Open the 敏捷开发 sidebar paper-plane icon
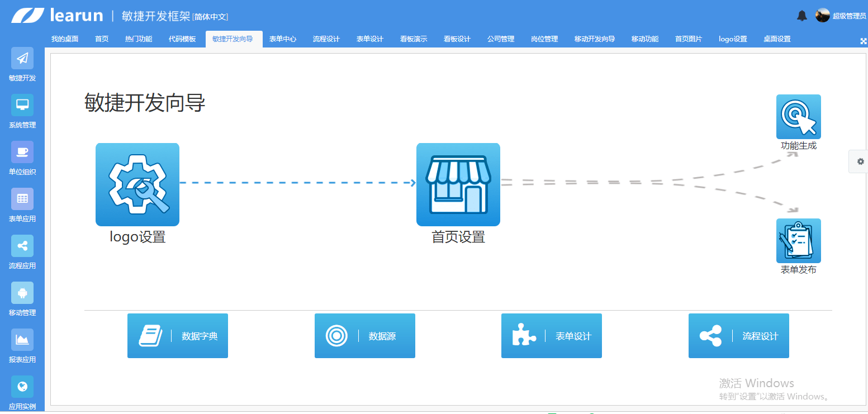The width and height of the screenshot is (868, 414). pos(22,58)
